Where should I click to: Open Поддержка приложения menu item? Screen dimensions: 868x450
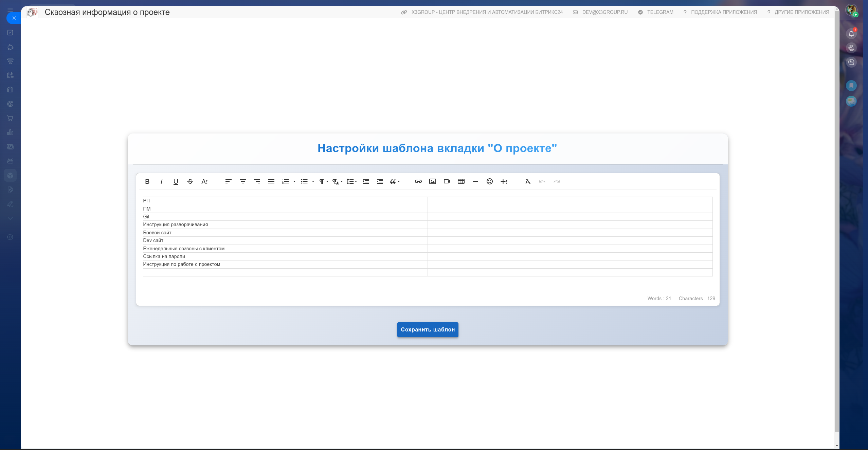tap(724, 12)
